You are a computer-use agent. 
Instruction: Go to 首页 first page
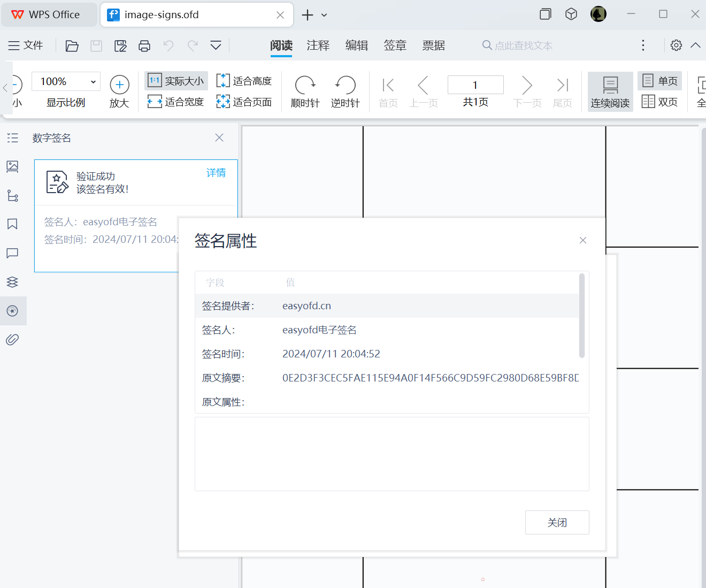[x=388, y=92]
